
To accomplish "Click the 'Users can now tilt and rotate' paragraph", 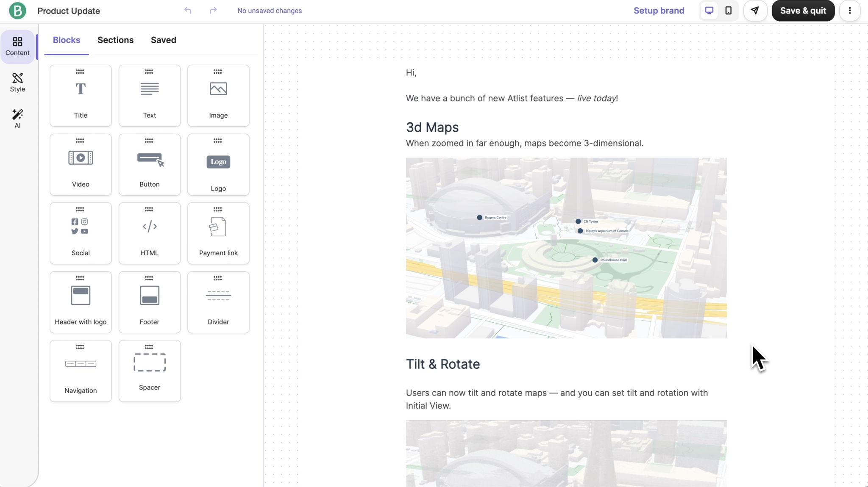I will coord(557,399).
